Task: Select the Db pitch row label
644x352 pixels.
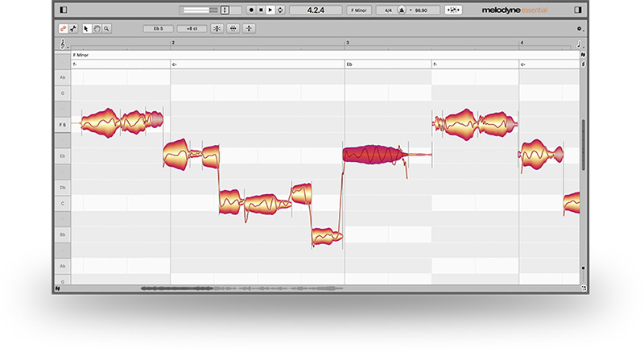Action: coord(63,188)
